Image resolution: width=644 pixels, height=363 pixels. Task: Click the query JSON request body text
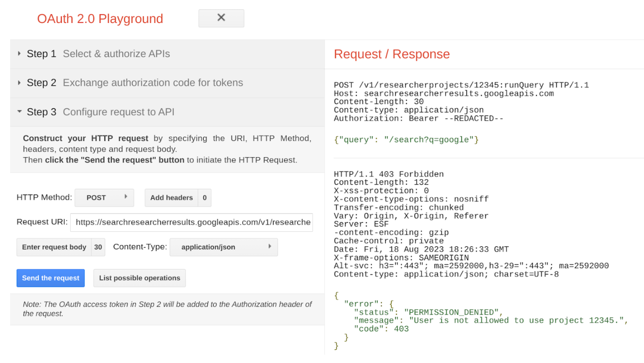(x=406, y=140)
